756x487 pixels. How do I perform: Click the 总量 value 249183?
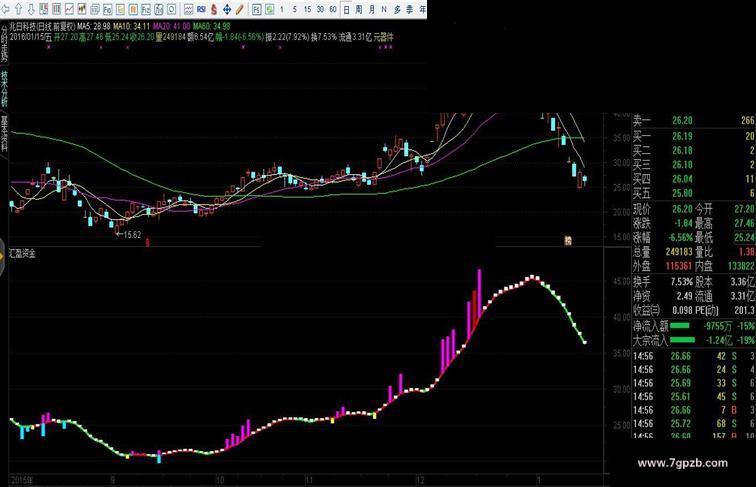679,252
